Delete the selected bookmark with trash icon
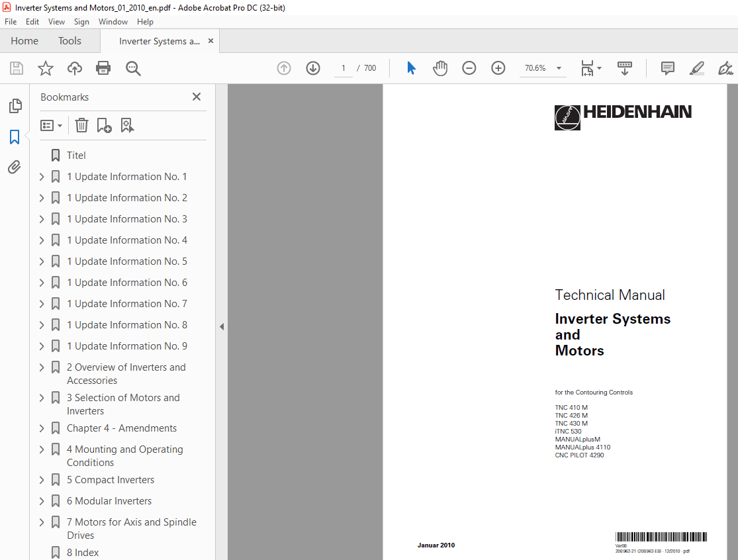Viewport: 738px width, 560px height. [x=81, y=125]
